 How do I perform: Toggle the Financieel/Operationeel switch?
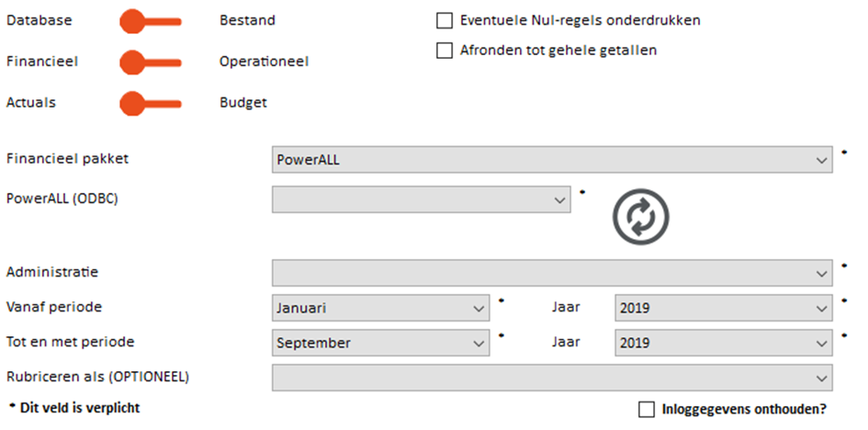[x=150, y=62]
